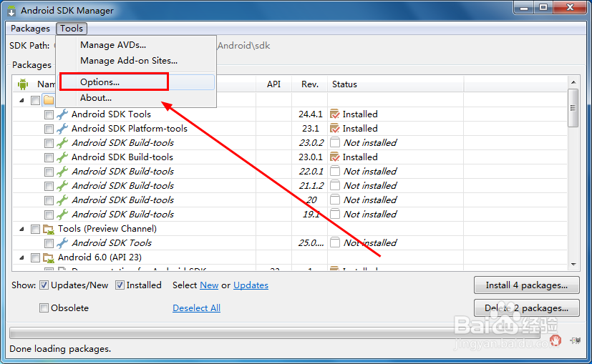592x364 pixels.
Task: Click green wrench icon of Build-tools rev 20
Action: click(x=62, y=200)
